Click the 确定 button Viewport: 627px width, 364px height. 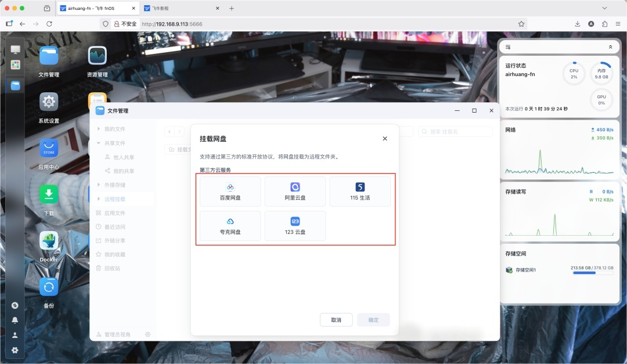point(373,320)
